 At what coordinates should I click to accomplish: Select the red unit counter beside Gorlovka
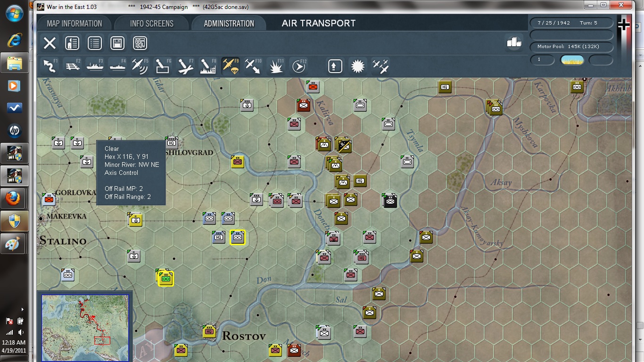point(49,199)
